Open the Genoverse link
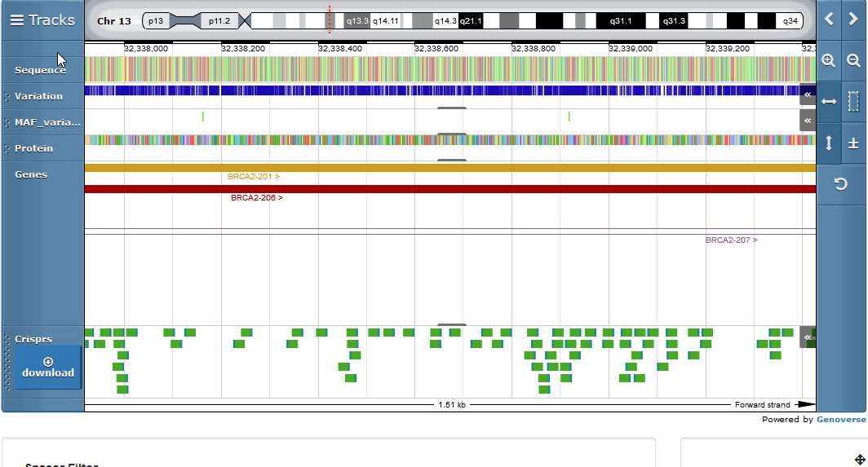 [841, 420]
